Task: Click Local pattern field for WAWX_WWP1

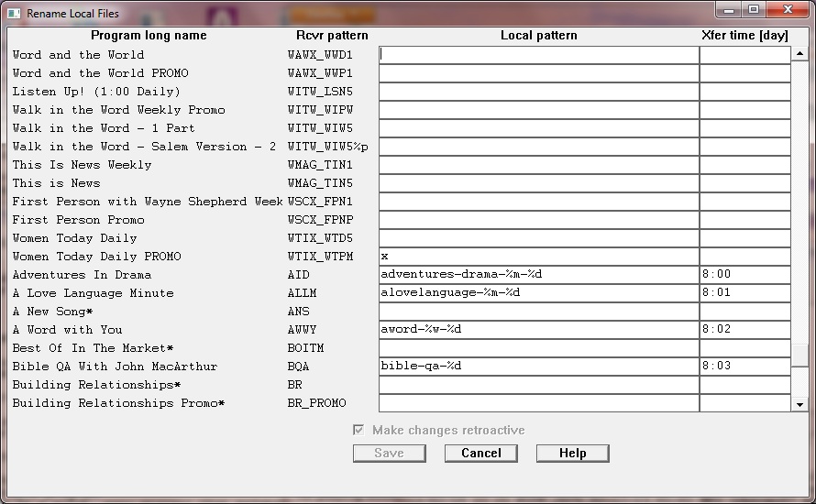Action: (x=539, y=73)
